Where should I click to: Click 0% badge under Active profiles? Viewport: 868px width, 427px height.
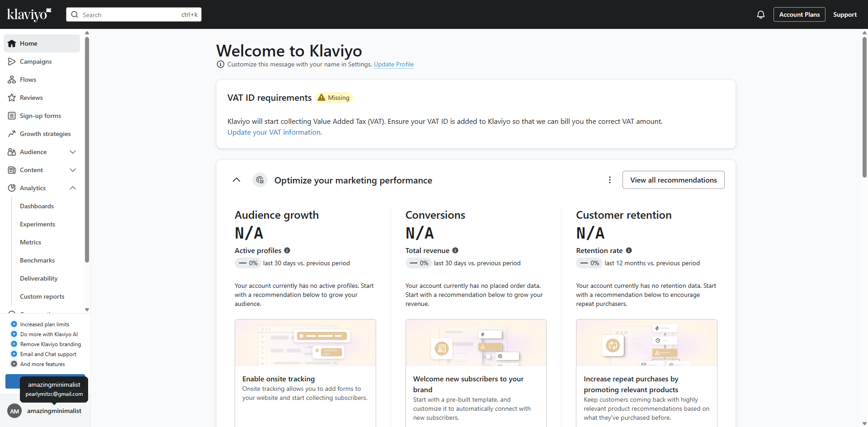click(248, 263)
